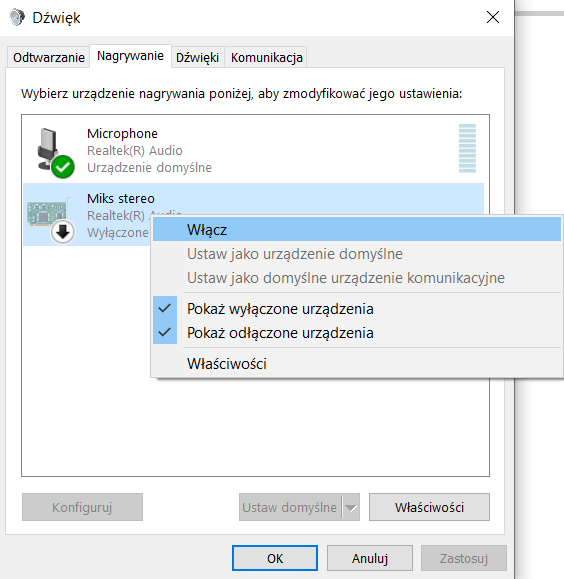Image resolution: width=564 pixels, height=579 pixels.
Task: Select the Miks stereo device name
Action: click(121, 198)
